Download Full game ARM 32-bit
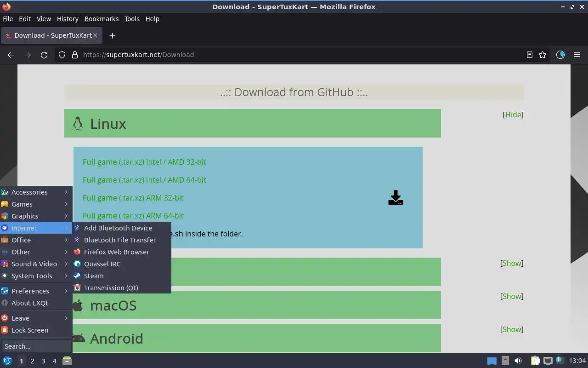 click(133, 198)
